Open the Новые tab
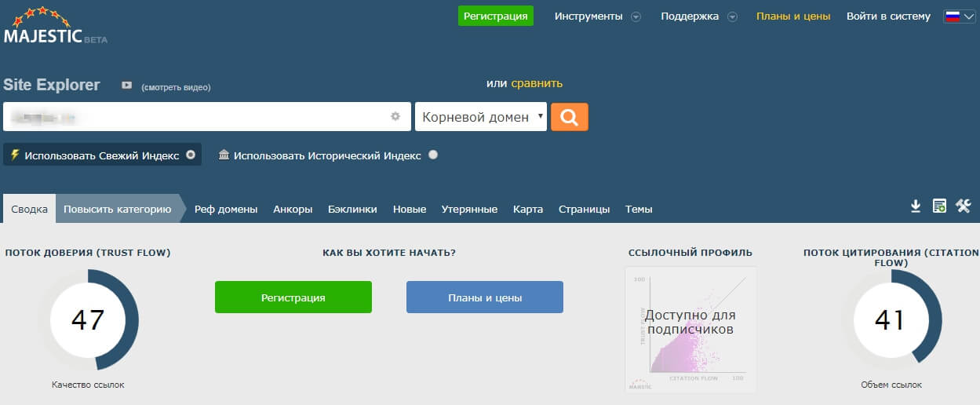The image size is (980, 405). tap(410, 209)
